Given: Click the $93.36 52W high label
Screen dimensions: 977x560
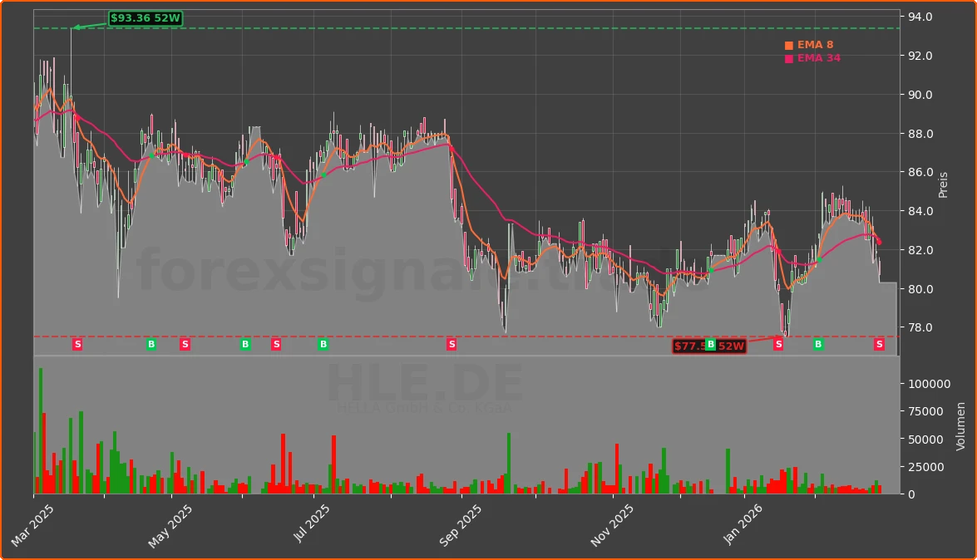Looking at the screenshot, I should pyautogui.click(x=146, y=18).
